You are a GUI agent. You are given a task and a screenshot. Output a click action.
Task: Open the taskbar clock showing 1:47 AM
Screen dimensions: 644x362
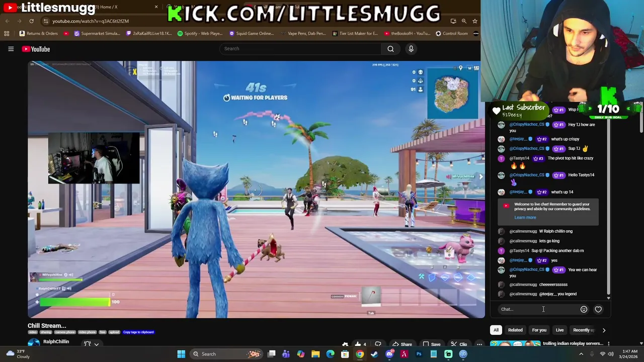pos(629,354)
